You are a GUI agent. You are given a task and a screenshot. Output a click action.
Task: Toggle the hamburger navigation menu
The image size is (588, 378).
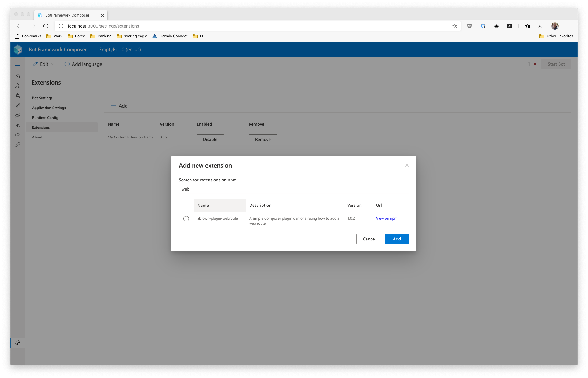pyautogui.click(x=18, y=64)
